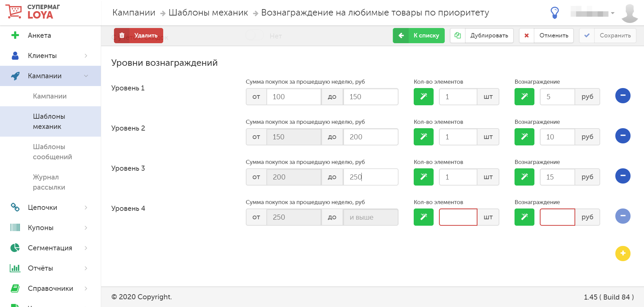Image resolution: width=644 pixels, height=307 pixels.
Task: Focus empty Уровень 4 reward field
Action: click(557, 217)
